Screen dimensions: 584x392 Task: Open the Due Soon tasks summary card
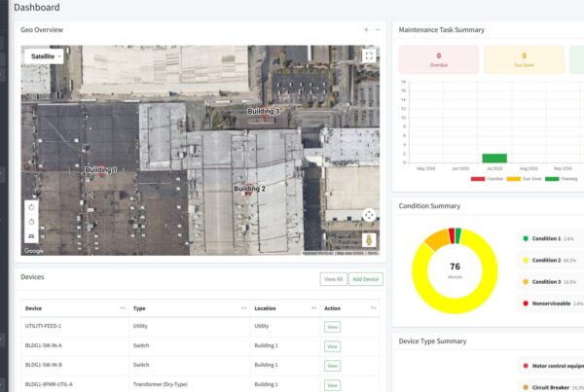[x=524, y=59]
